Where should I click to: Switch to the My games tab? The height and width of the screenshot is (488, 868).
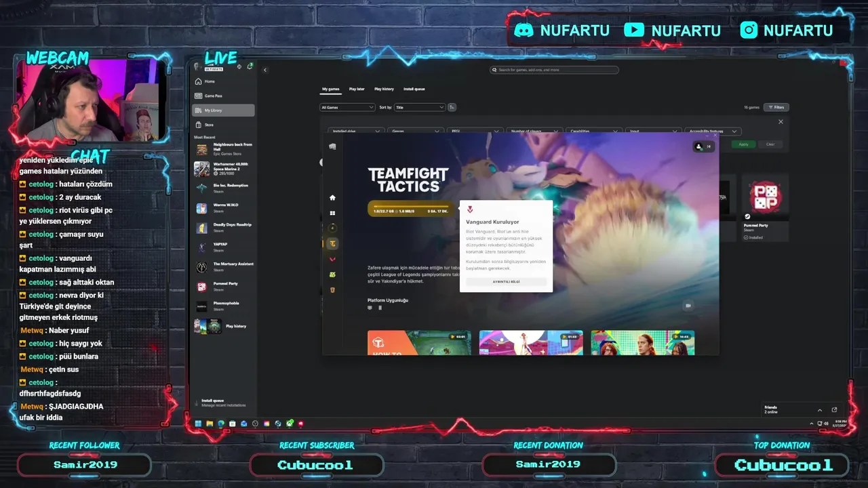click(331, 89)
